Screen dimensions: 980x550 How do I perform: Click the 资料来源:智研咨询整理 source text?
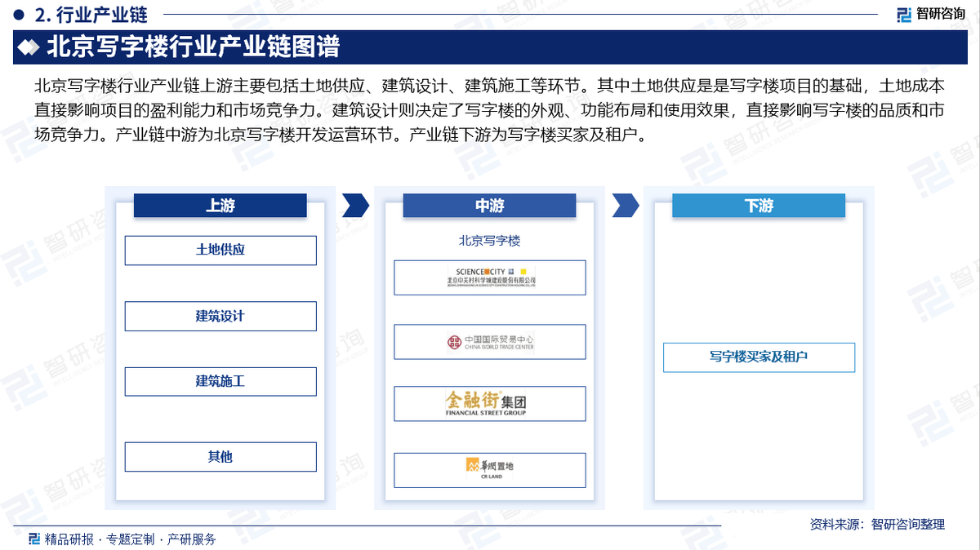(x=876, y=524)
